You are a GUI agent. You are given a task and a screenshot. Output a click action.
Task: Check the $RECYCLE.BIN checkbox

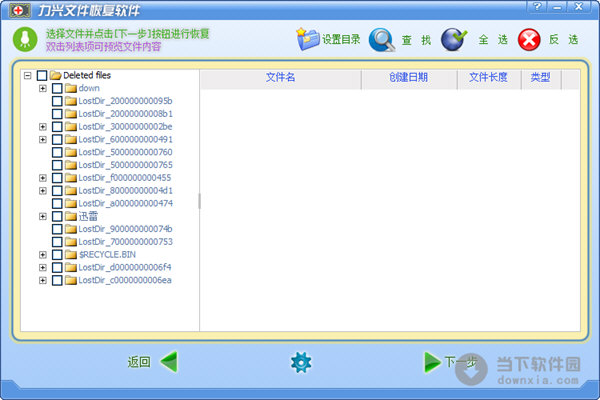point(57,255)
